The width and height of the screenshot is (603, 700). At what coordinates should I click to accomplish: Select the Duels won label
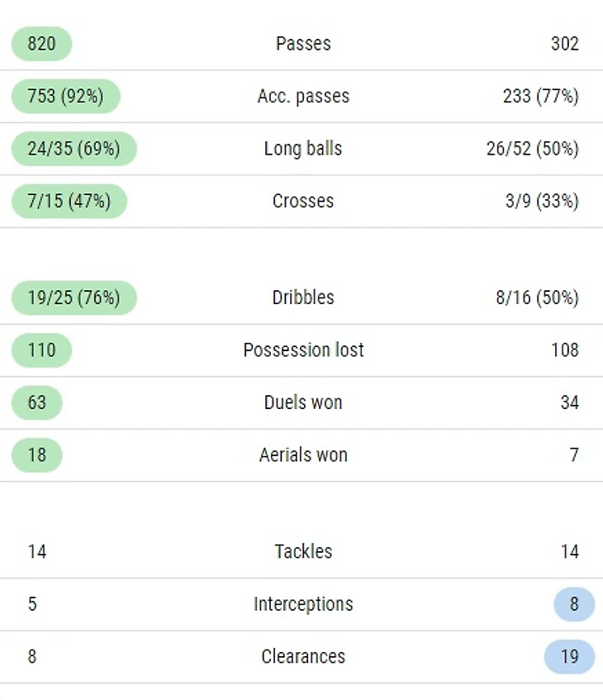(303, 402)
